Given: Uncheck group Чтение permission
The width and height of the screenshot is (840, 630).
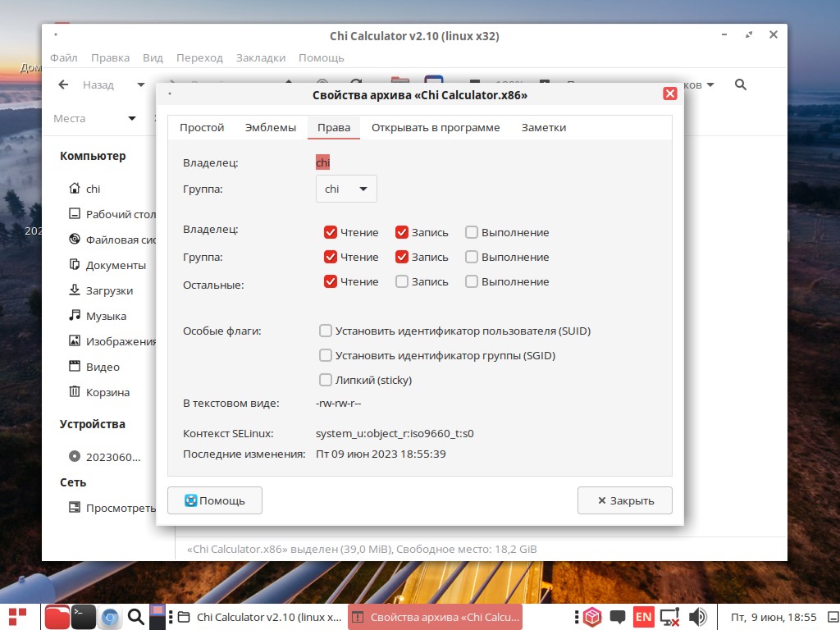Looking at the screenshot, I should click(330, 257).
